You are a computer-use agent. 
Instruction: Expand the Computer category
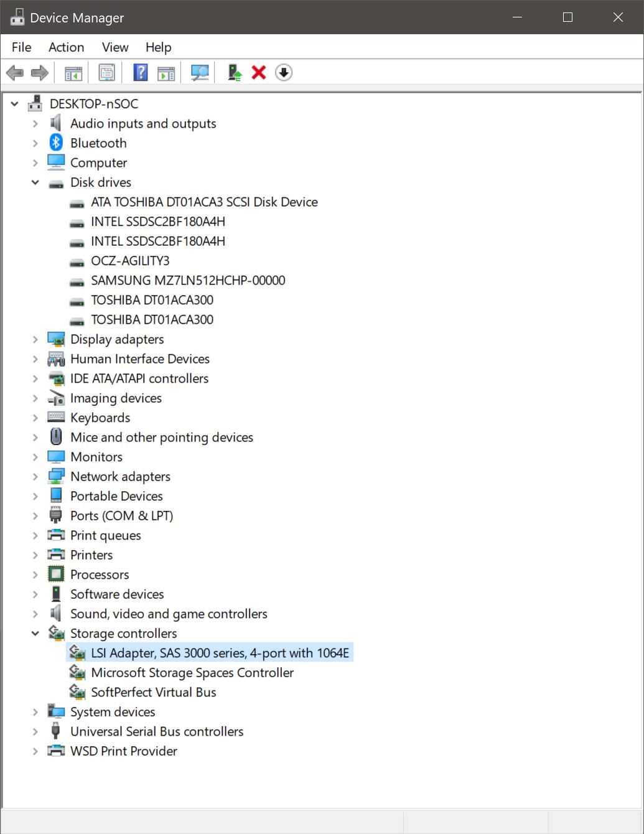tap(35, 162)
